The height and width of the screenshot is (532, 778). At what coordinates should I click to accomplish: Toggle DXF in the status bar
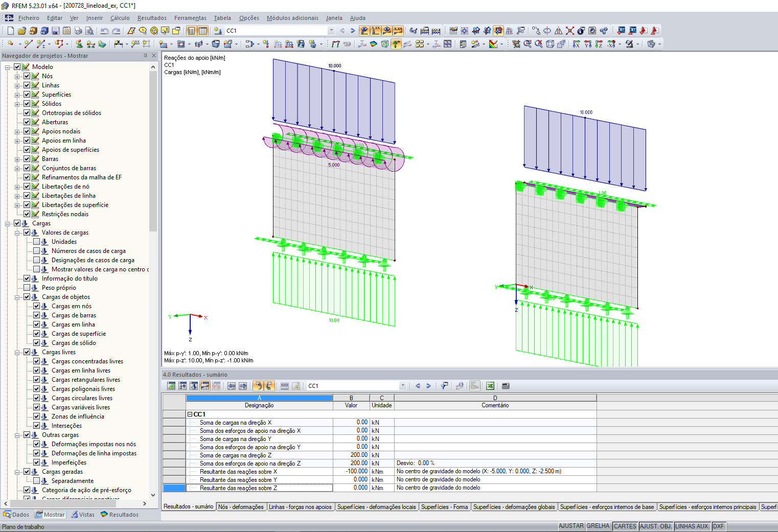pyautogui.click(x=718, y=526)
